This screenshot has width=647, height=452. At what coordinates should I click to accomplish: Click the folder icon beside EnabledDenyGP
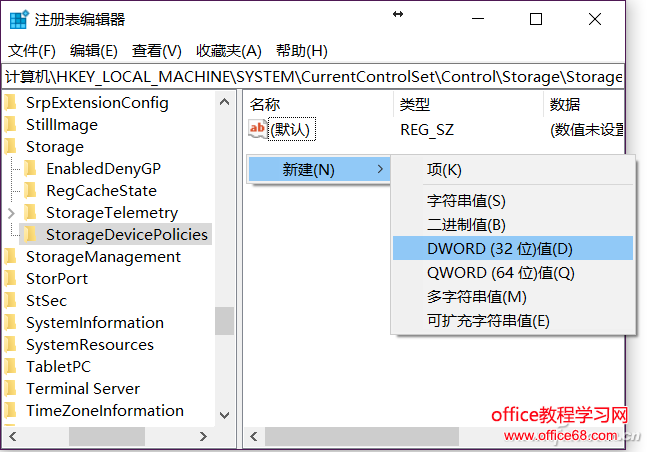30,169
